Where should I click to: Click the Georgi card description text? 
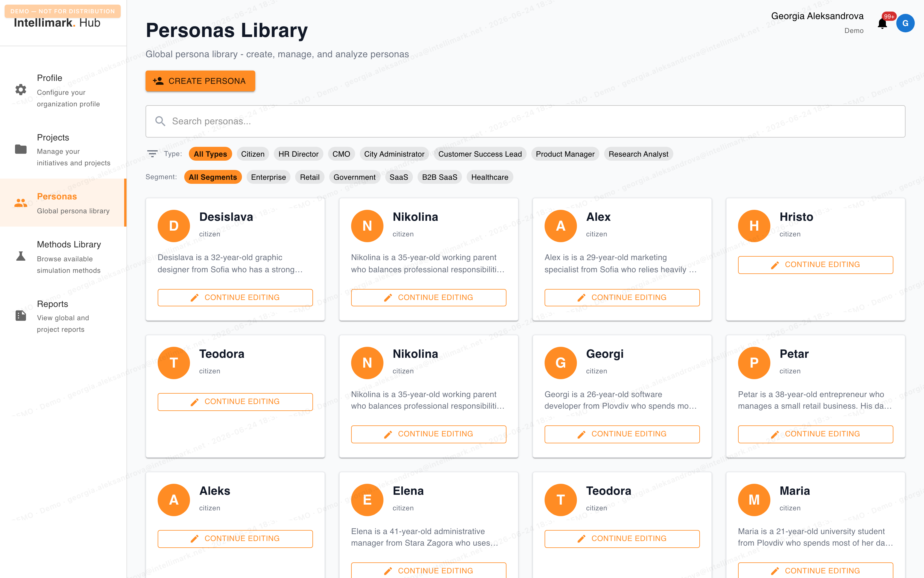(x=621, y=400)
